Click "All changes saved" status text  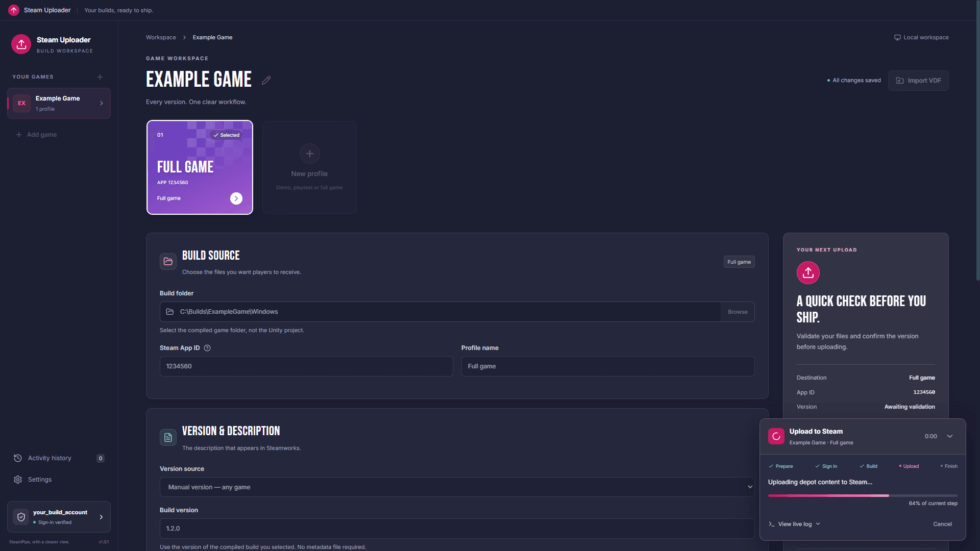[x=856, y=81]
